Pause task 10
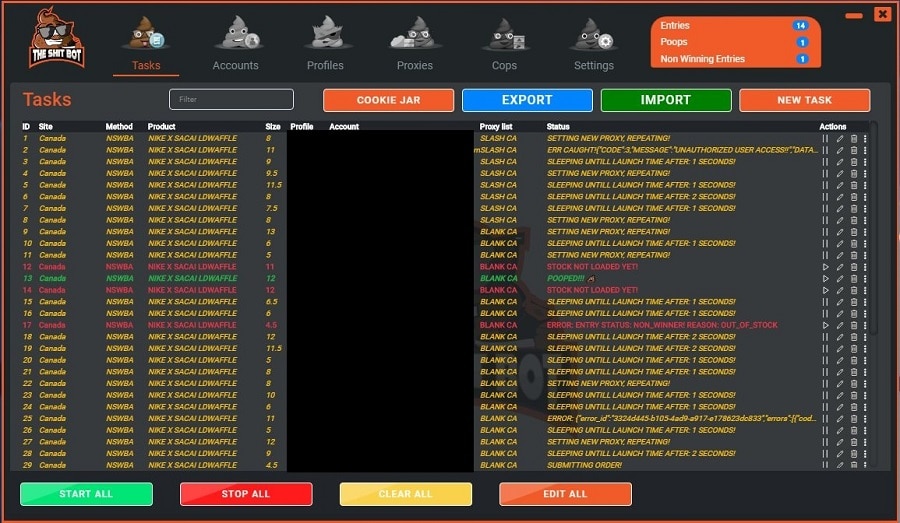 point(825,243)
